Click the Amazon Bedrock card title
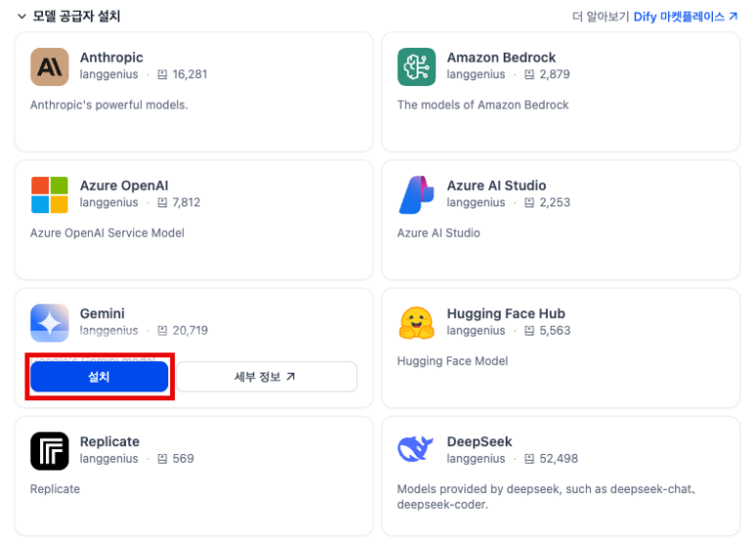756x540 pixels. [501, 58]
